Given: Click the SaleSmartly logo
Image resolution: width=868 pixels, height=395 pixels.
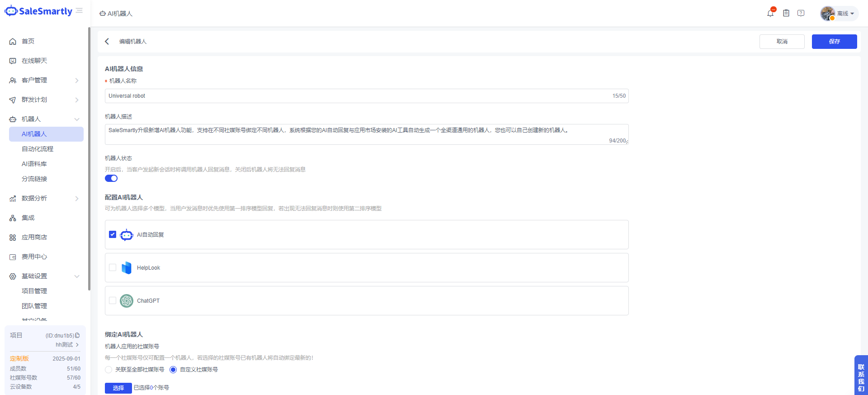Looking at the screenshot, I should click(38, 11).
